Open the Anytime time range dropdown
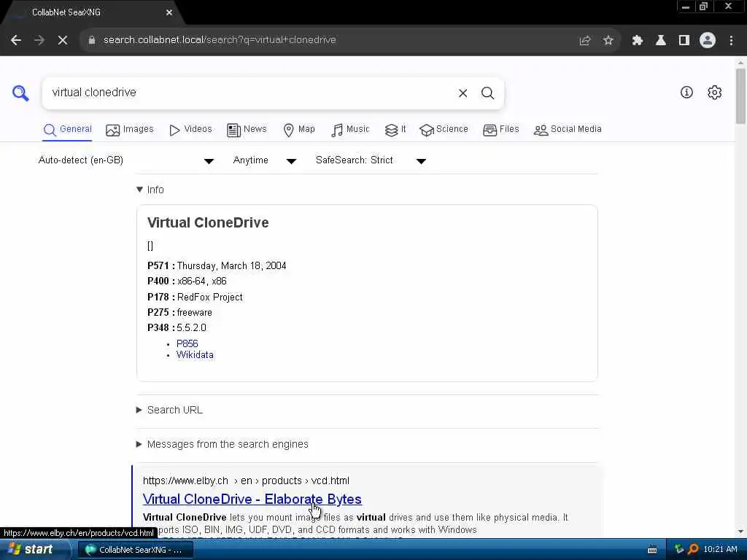The image size is (747, 560). (x=264, y=160)
